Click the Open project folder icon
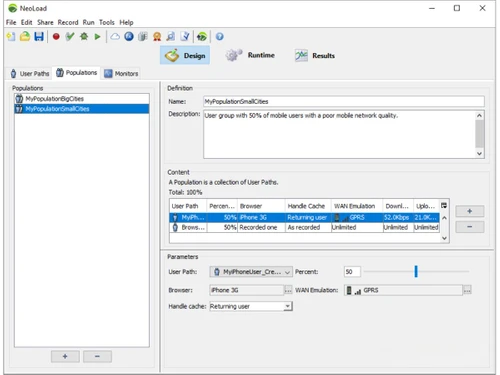Screen dimensions: 500x375 coord(25,36)
